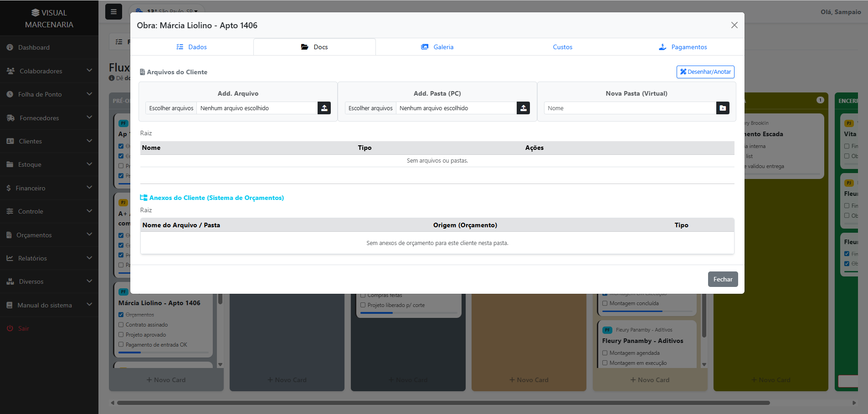Click the Diversos boxes icon

[10, 281]
